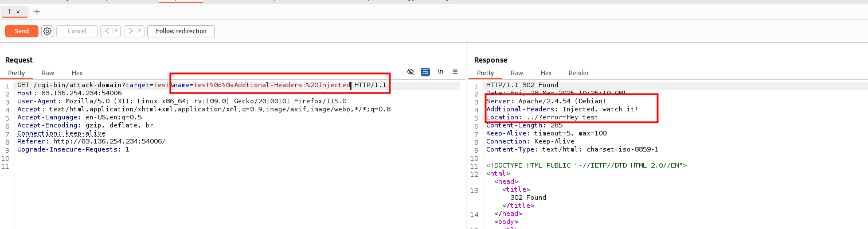Click the Upgrade-Insecure-Requests header line
Image resolution: width=868 pixels, height=229 pixels.
coord(73,149)
